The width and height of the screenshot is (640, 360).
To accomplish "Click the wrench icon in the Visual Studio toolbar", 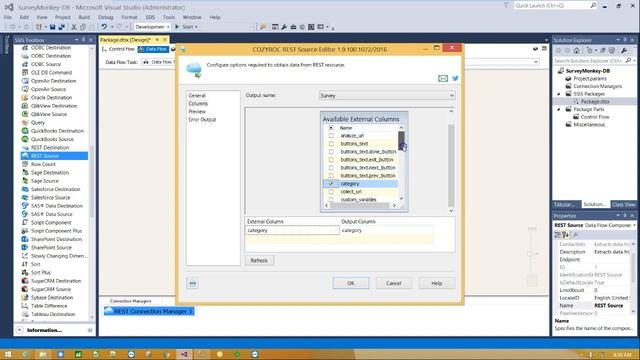I will (284, 27).
